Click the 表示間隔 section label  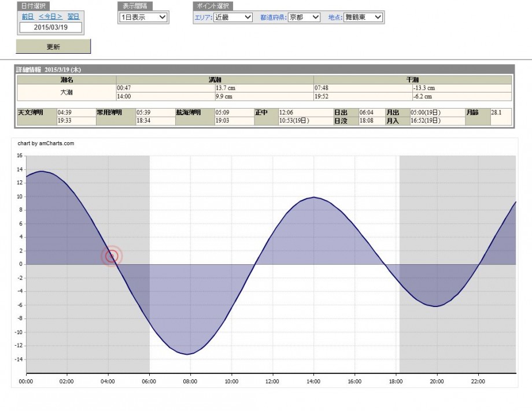coord(135,6)
